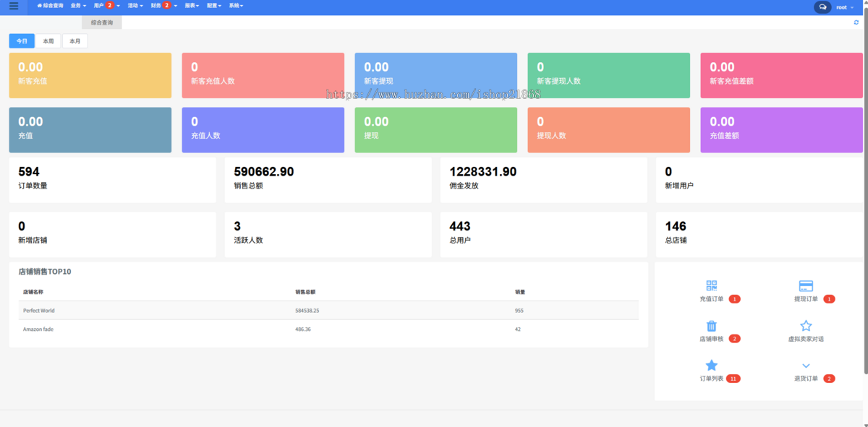The image size is (868, 427).
Task: Open the 提现订单 credit card icon
Action: pos(806,286)
